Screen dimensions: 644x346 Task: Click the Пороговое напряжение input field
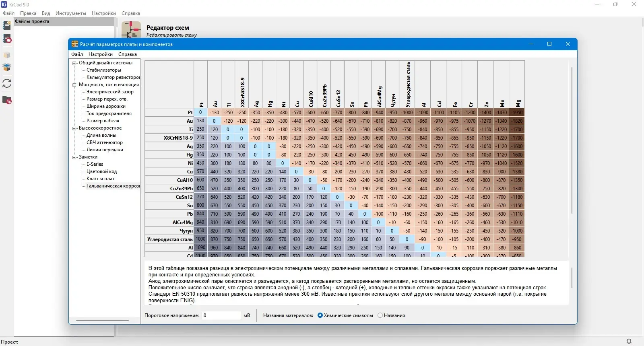tap(221, 315)
